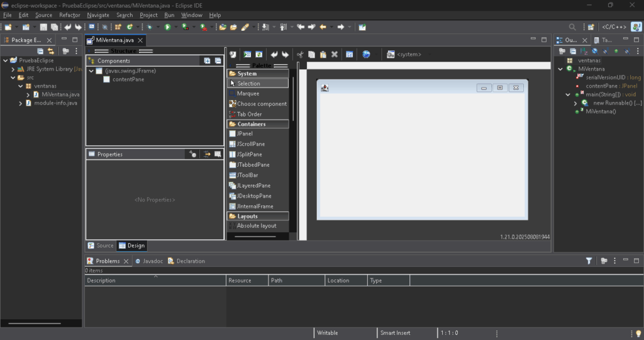The image size is (644, 340).
Task: Switch to the Javadoc tab
Action: click(149, 261)
